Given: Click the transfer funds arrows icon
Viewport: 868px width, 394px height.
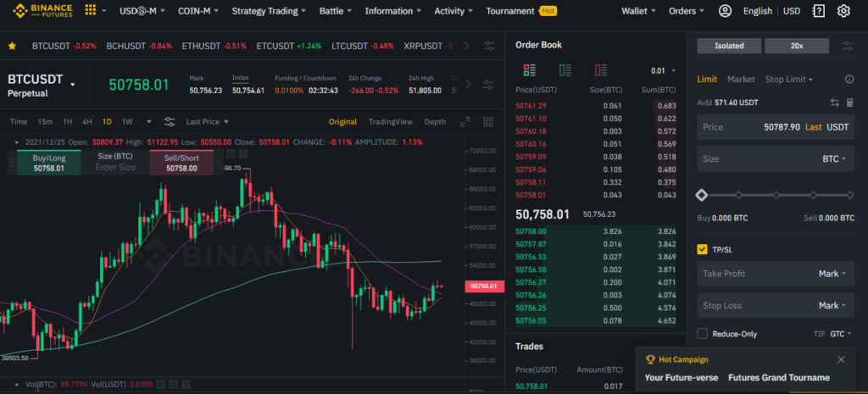Looking at the screenshot, I should pyautogui.click(x=835, y=103).
